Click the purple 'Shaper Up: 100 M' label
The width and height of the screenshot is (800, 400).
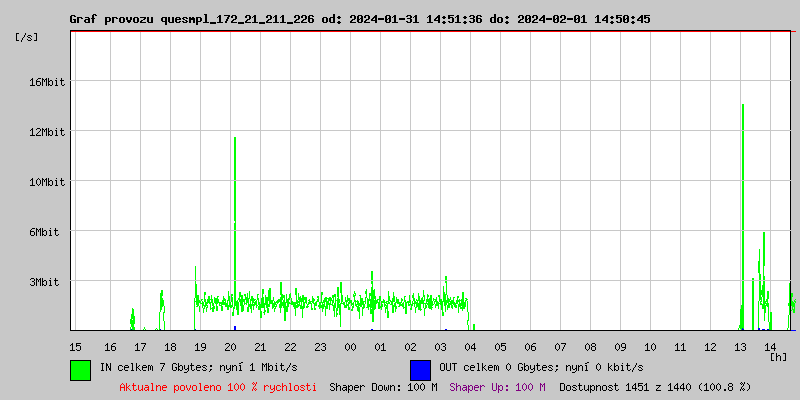pyautogui.click(x=497, y=387)
